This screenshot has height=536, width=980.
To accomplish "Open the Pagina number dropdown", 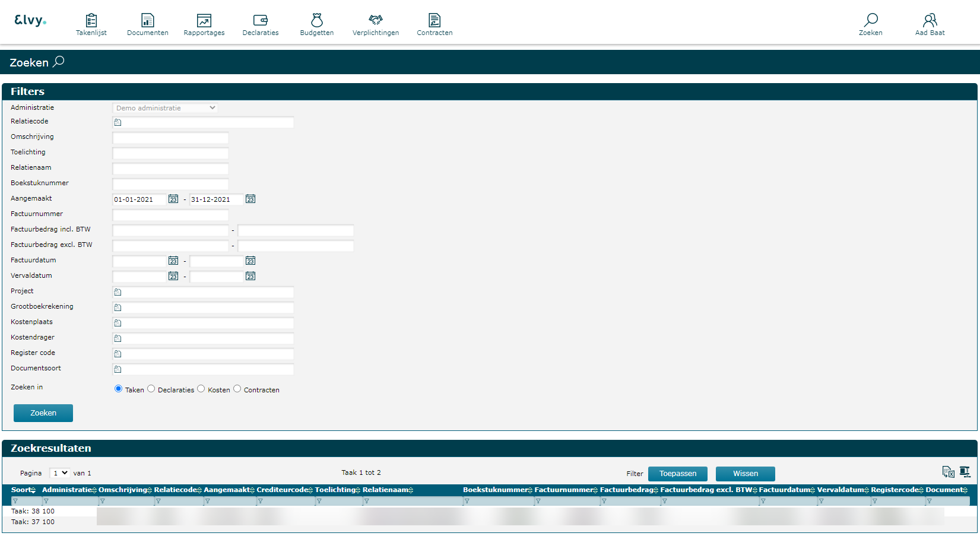I will [x=60, y=473].
